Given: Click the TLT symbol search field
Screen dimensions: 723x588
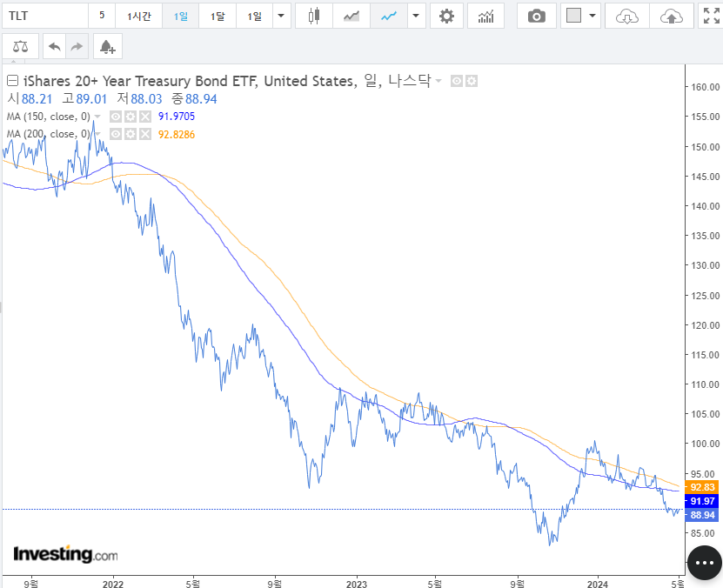Looking at the screenshot, I should (x=45, y=17).
